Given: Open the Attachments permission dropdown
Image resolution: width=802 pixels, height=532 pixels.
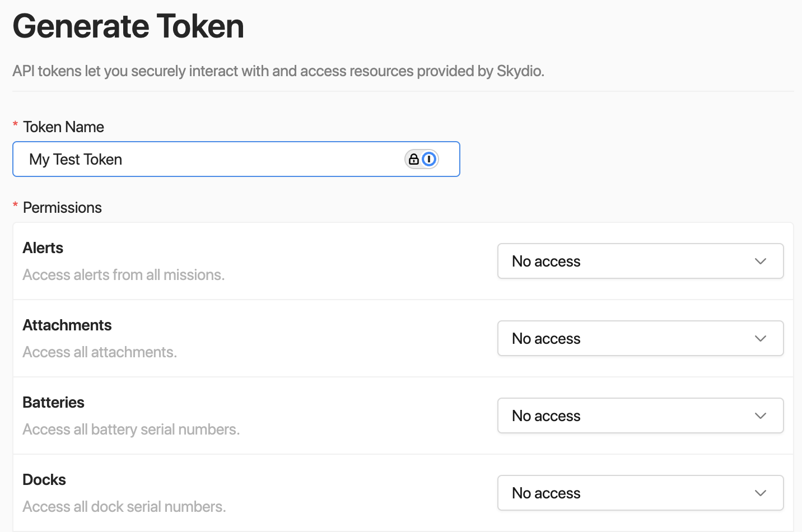Looking at the screenshot, I should [640, 338].
